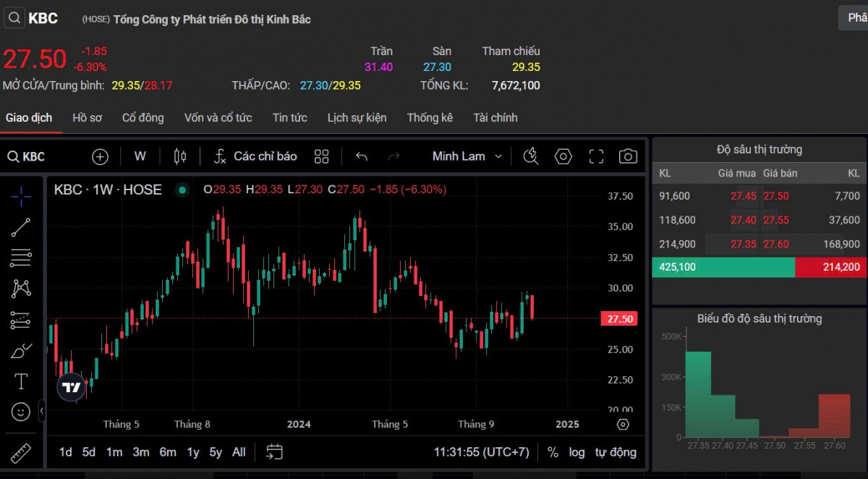This screenshot has width=868, height=479.
Task: Open the W interval dropdown
Action: tap(140, 156)
